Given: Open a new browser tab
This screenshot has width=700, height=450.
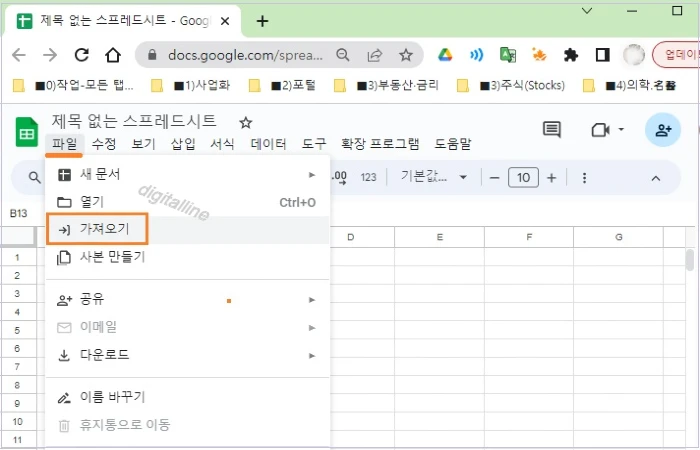Looking at the screenshot, I should click(262, 21).
